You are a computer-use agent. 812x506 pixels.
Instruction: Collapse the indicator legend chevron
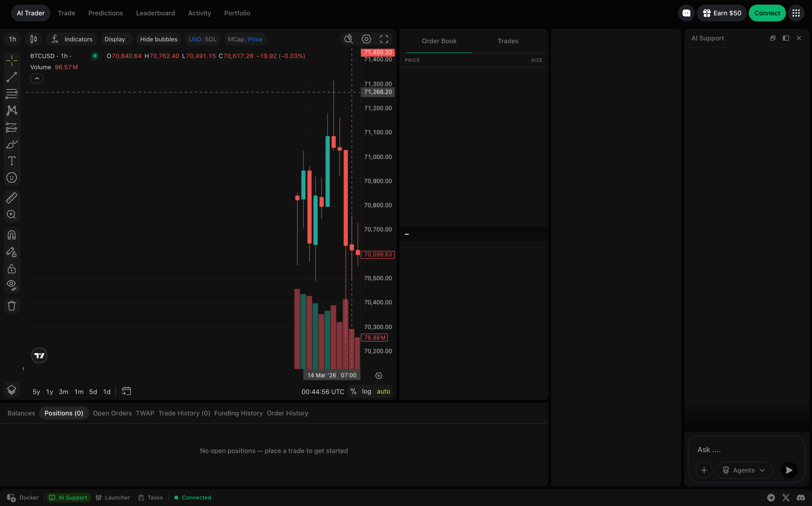click(x=37, y=78)
